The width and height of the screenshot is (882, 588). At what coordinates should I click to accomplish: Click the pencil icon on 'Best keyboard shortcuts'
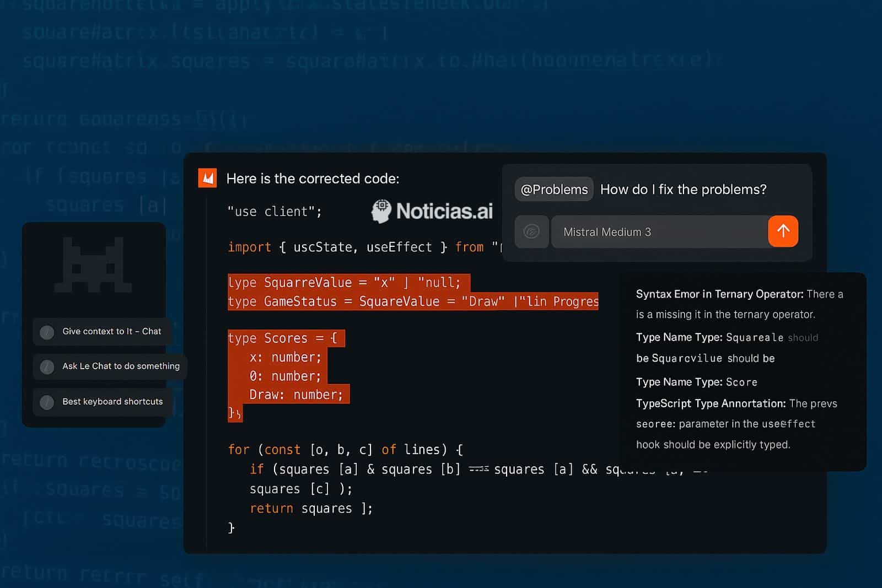pyautogui.click(x=47, y=401)
